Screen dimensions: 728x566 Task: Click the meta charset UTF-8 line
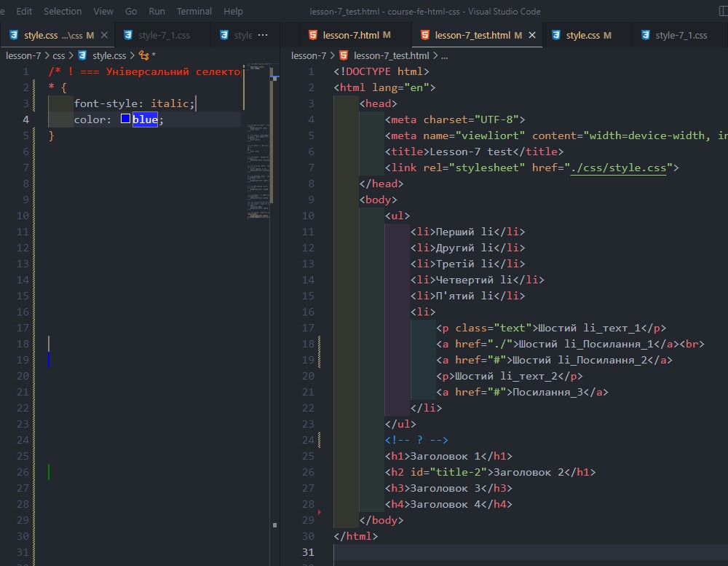click(455, 119)
